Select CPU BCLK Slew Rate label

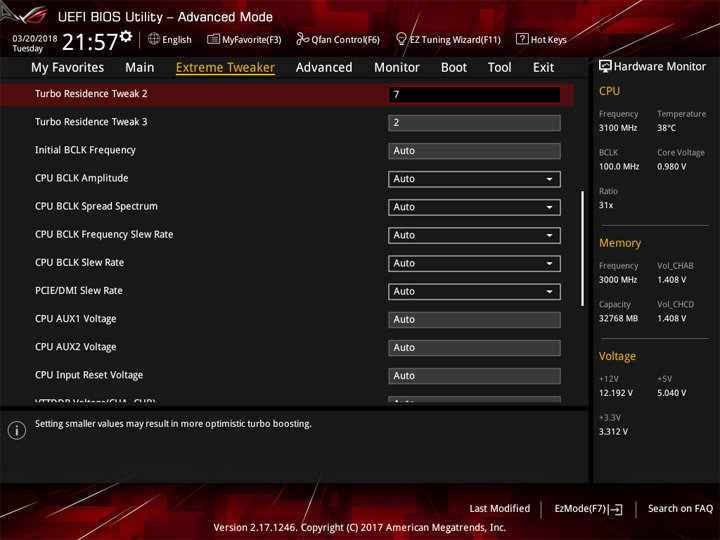pyautogui.click(x=79, y=262)
